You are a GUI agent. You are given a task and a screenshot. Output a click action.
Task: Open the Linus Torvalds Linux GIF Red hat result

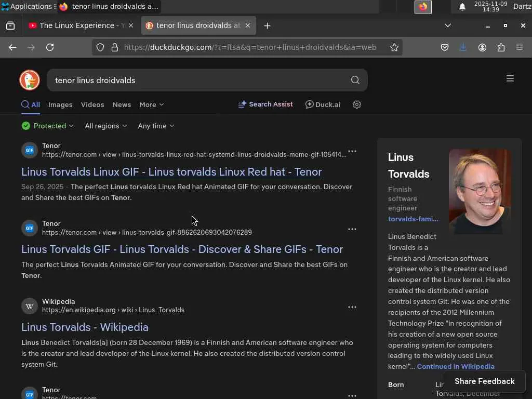pyautogui.click(x=171, y=172)
